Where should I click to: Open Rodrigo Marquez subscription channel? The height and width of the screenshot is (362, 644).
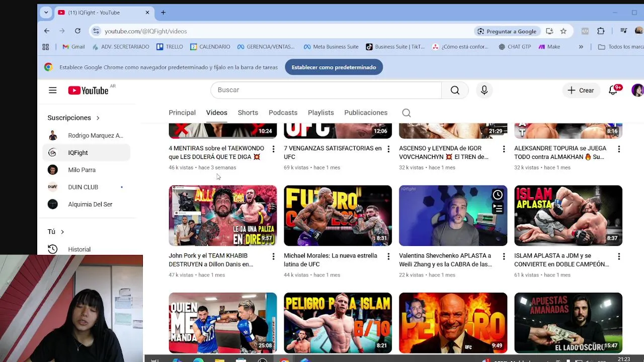(86, 136)
